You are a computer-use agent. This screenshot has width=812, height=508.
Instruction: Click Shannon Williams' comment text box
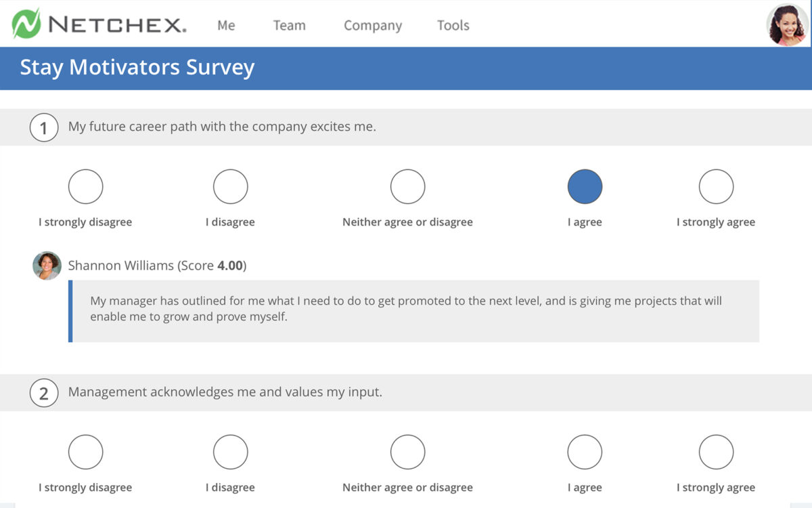pos(414,310)
